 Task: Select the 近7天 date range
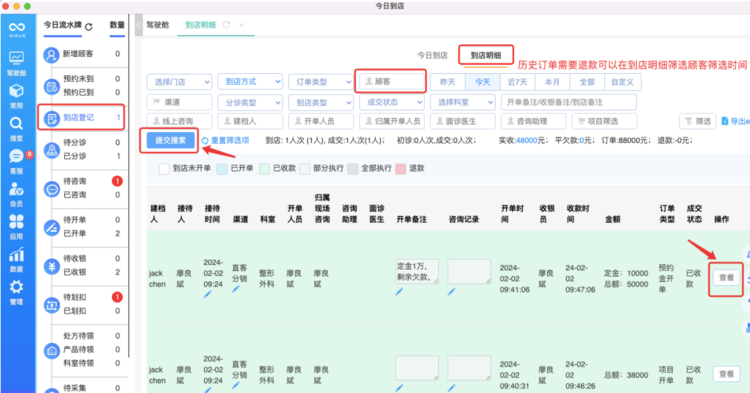518,82
